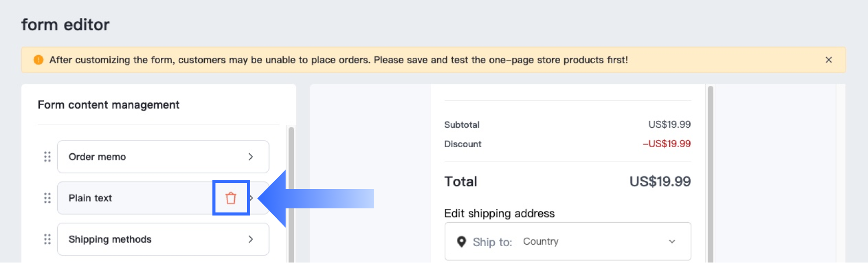868x263 pixels.
Task: Select the Order memo label
Action: click(x=97, y=157)
